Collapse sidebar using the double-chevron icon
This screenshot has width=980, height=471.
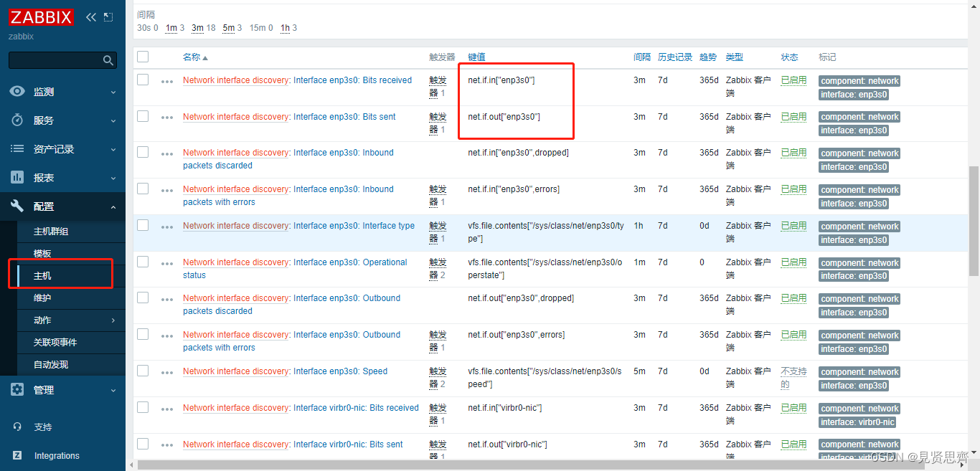click(x=90, y=16)
